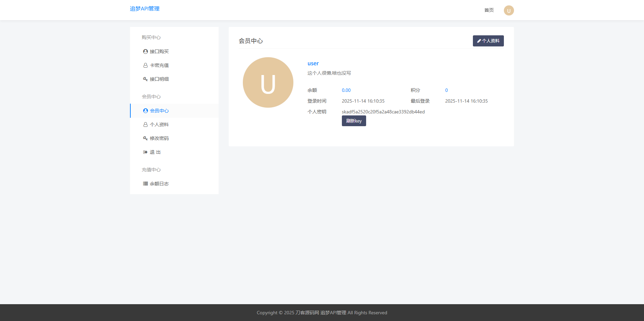Screen dimensions: 644x321
Task: Open the 接口购买 menu item
Action: (159, 51)
